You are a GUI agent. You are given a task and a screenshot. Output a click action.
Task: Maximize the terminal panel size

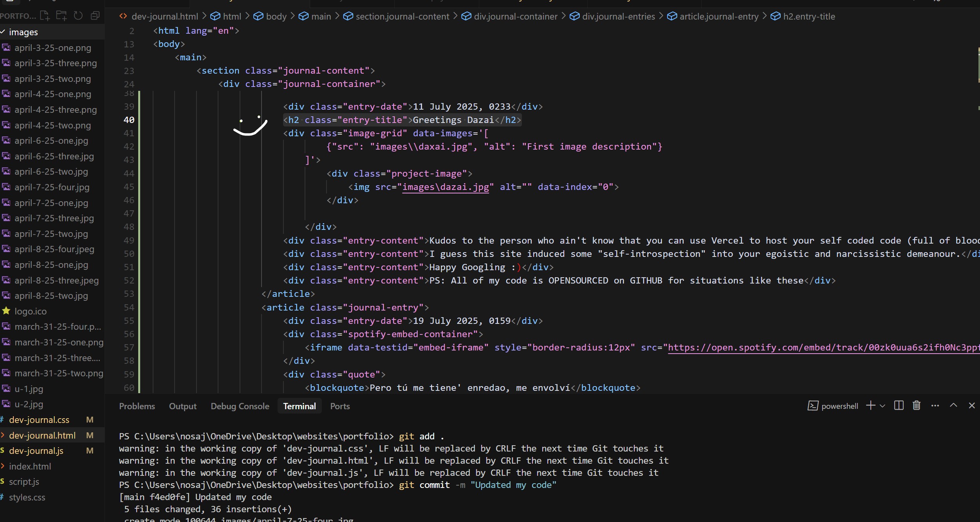click(953, 406)
